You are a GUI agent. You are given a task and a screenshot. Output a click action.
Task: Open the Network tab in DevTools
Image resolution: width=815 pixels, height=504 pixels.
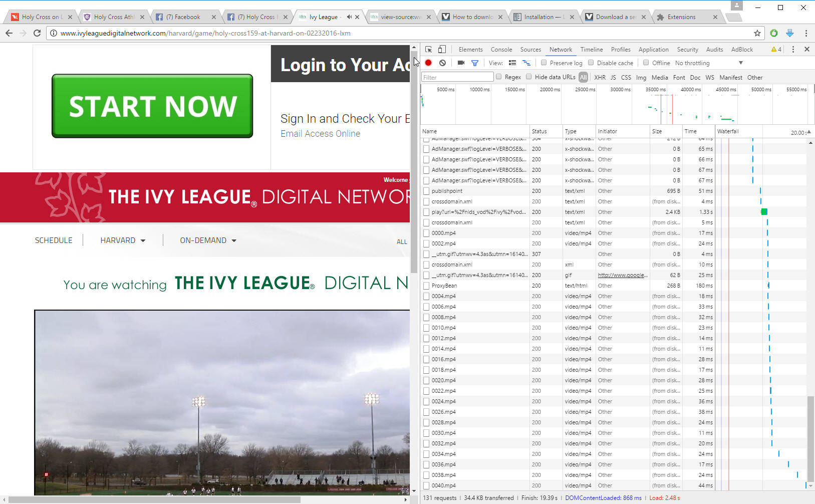tap(561, 50)
